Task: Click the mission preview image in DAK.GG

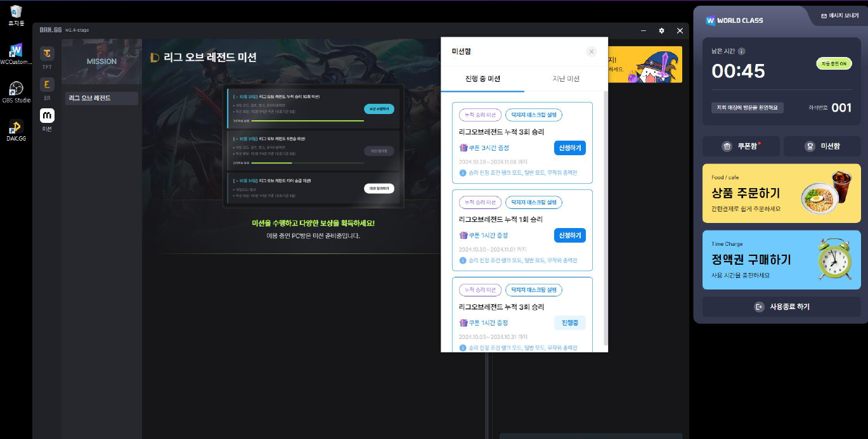Action: (314, 146)
